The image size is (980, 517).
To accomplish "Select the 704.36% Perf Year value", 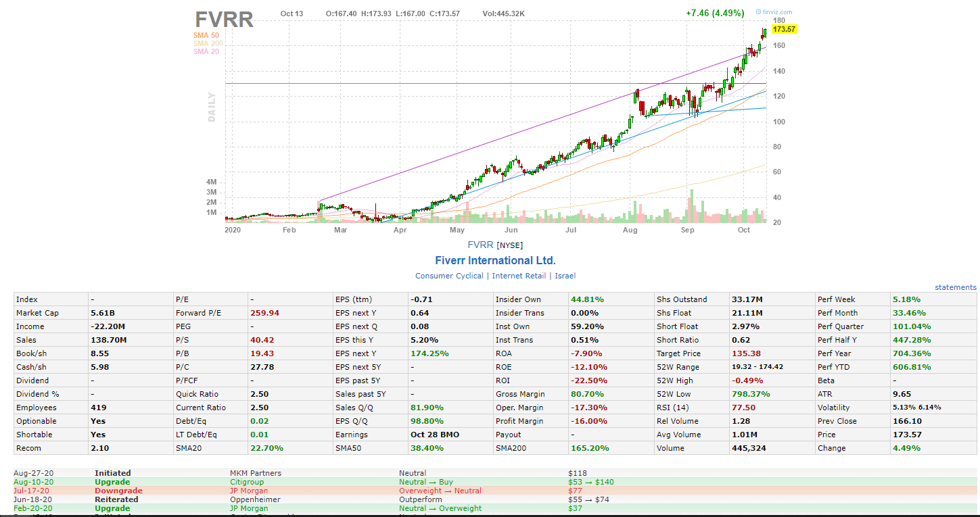I will (x=912, y=353).
